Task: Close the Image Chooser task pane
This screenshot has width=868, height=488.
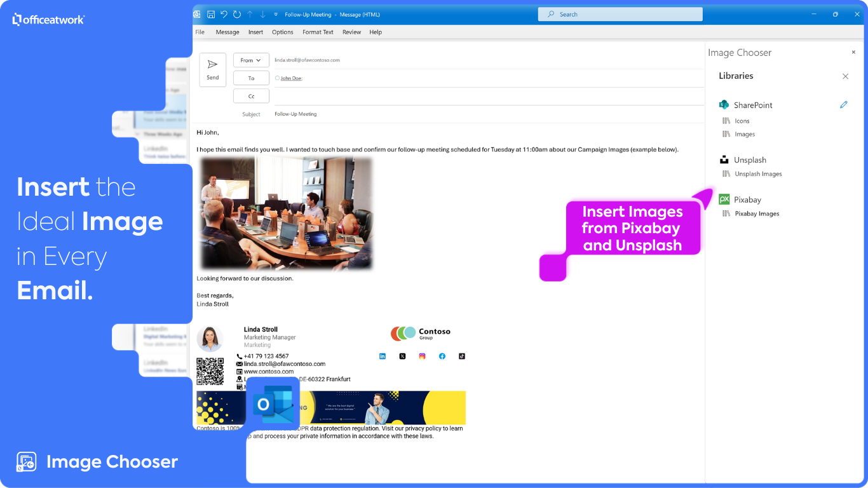Action: click(853, 53)
